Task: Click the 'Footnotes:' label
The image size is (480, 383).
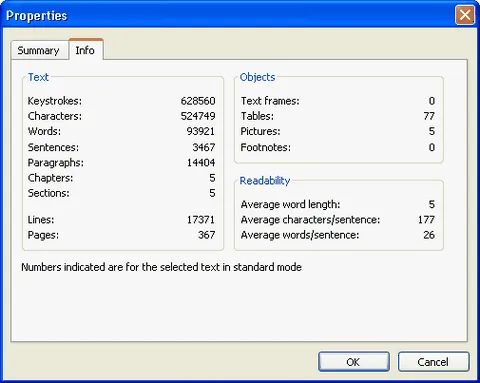Action: 266,147
